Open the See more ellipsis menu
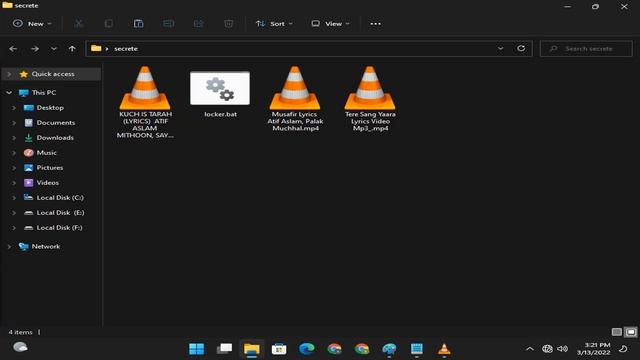Image resolution: width=640 pixels, height=360 pixels. coord(376,24)
